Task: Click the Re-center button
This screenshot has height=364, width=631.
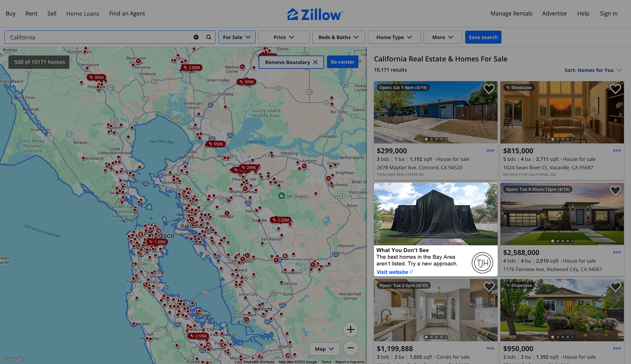Action: [342, 62]
